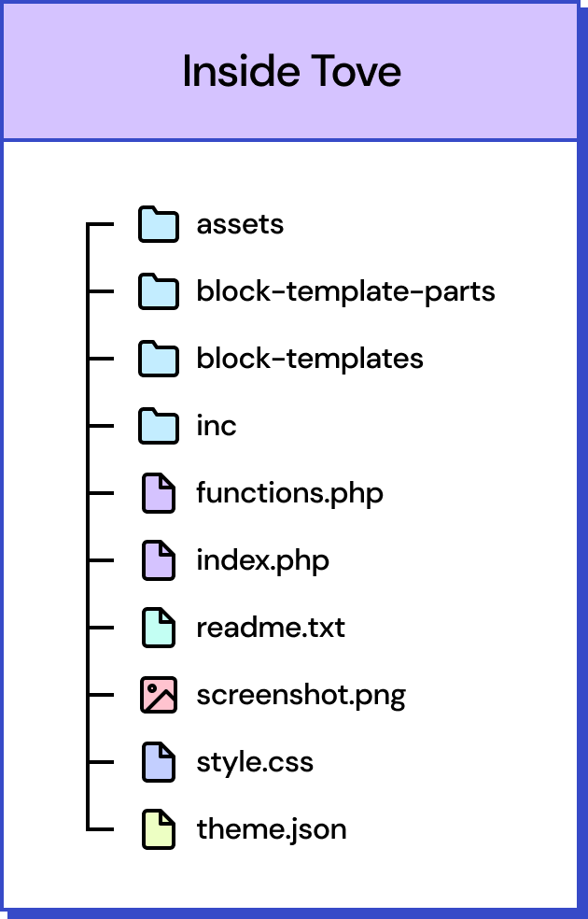Screen dimensions: 588x919
Task: Click the Inside Tove header title
Action: [x=291, y=72]
